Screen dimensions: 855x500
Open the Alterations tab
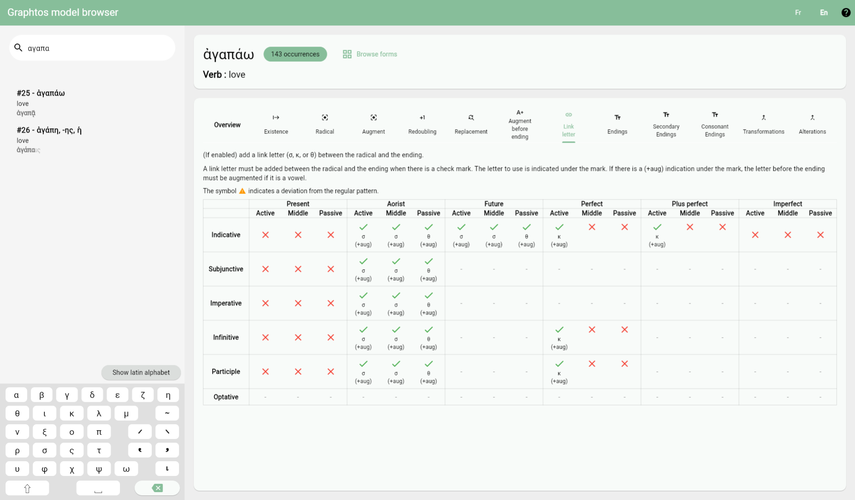click(812, 124)
